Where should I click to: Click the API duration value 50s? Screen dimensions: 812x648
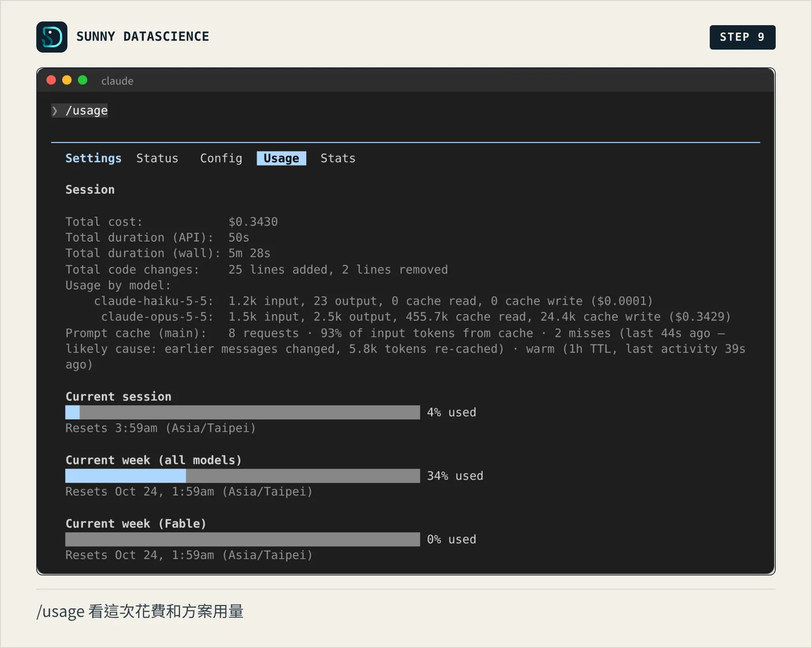tap(239, 237)
